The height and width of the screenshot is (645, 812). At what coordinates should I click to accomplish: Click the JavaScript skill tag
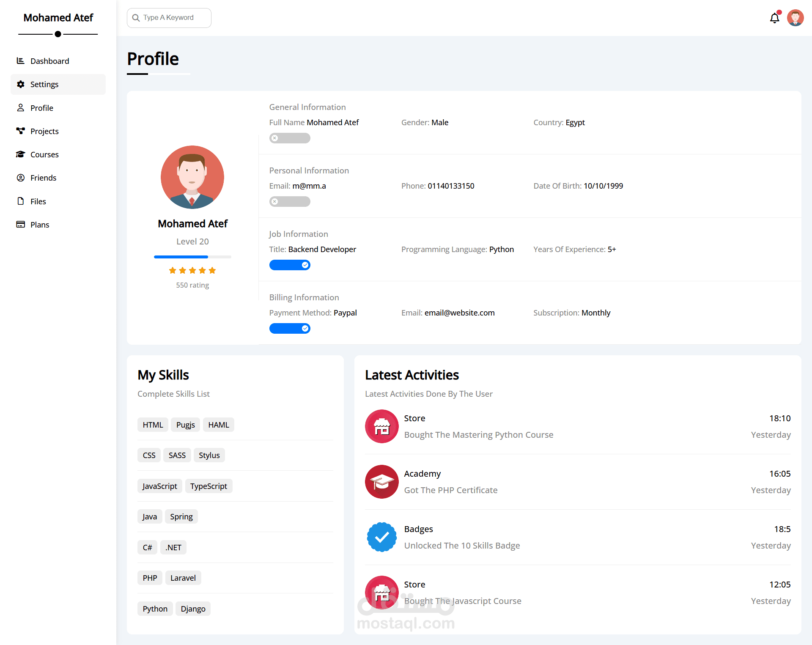coord(159,486)
